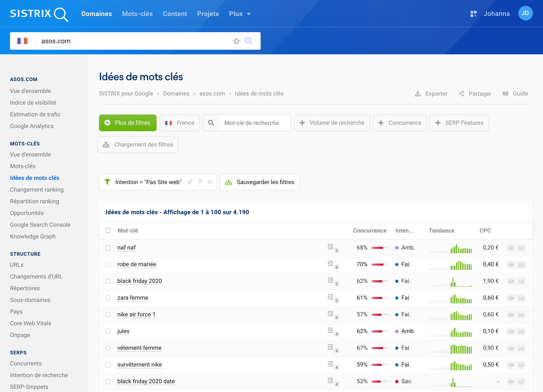The image size is (543, 392).
Task: Click the Partager button
Action: [475, 93]
